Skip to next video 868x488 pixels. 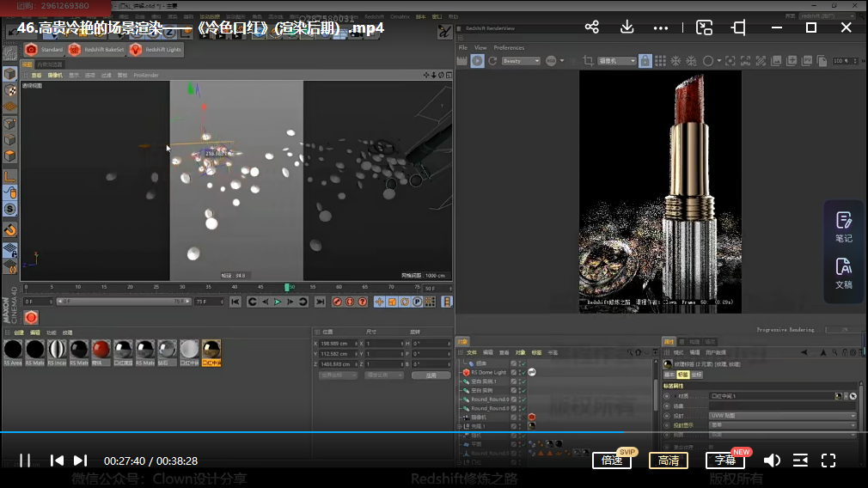pyautogui.click(x=80, y=461)
